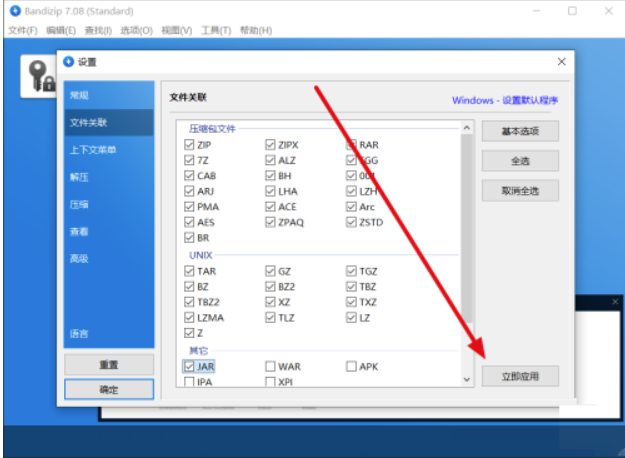Toggle the LZMA checkbox
This screenshot has height=458, width=625.
click(x=189, y=318)
